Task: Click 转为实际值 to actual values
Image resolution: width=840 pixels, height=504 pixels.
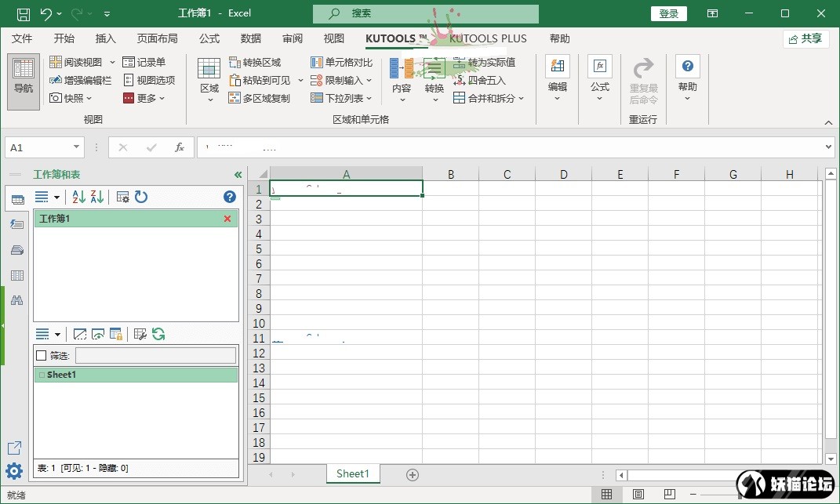Action: [484, 63]
